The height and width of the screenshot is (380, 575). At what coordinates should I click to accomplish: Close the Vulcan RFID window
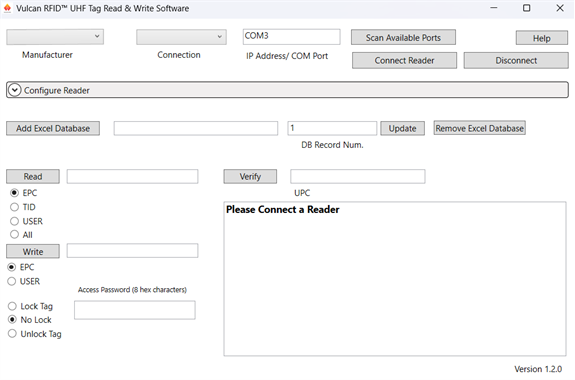click(560, 8)
